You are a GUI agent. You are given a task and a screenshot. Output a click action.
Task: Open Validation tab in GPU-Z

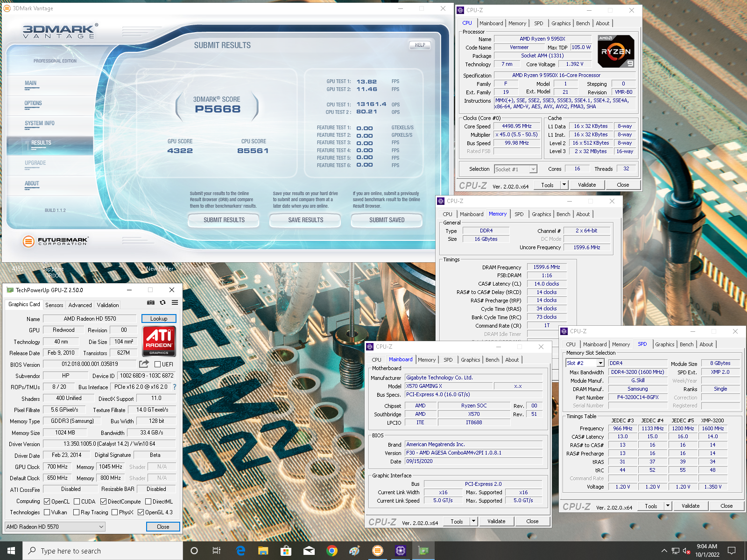click(x=108, y=305)
